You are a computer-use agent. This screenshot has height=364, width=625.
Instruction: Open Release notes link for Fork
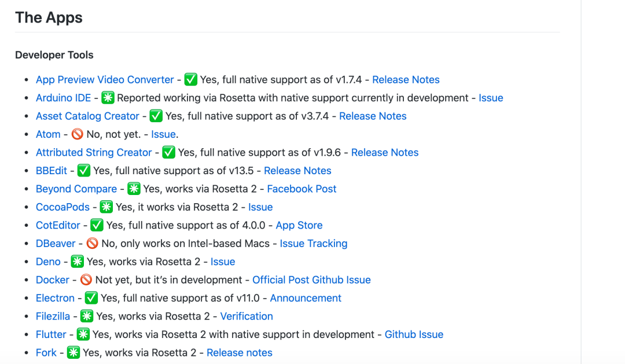[x=240, y=353]
